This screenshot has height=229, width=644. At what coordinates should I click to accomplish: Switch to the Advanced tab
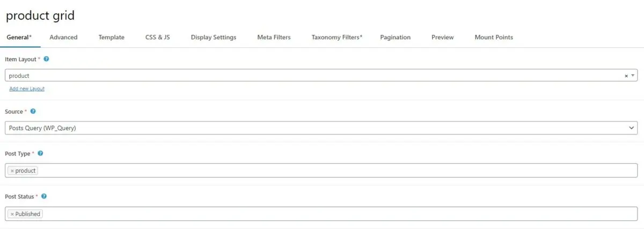(63, 38)
